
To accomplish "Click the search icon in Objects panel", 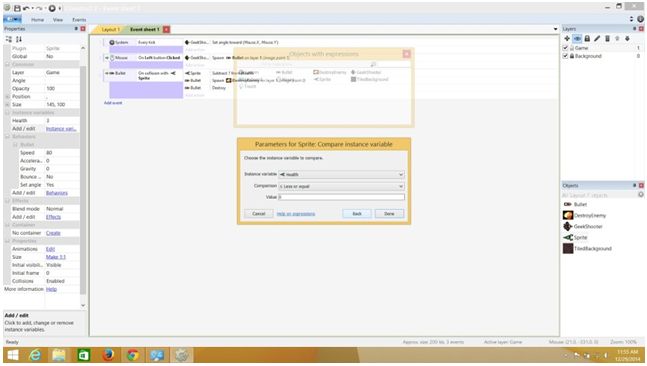I will (641, 195).
